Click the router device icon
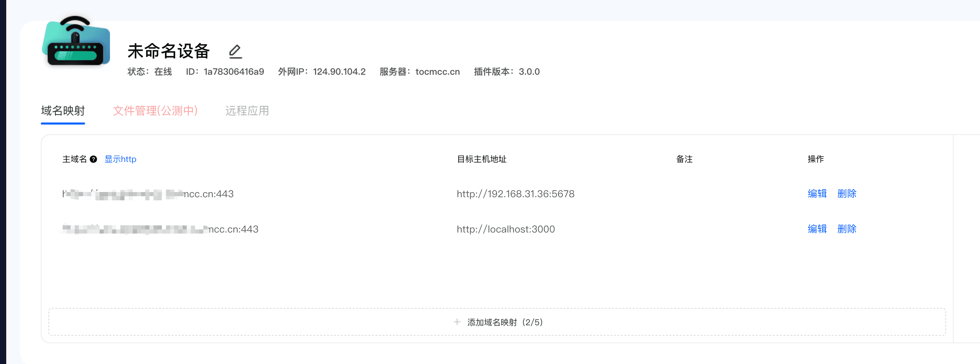The height and width of the screenshot is (364, 980). [76, 42]
